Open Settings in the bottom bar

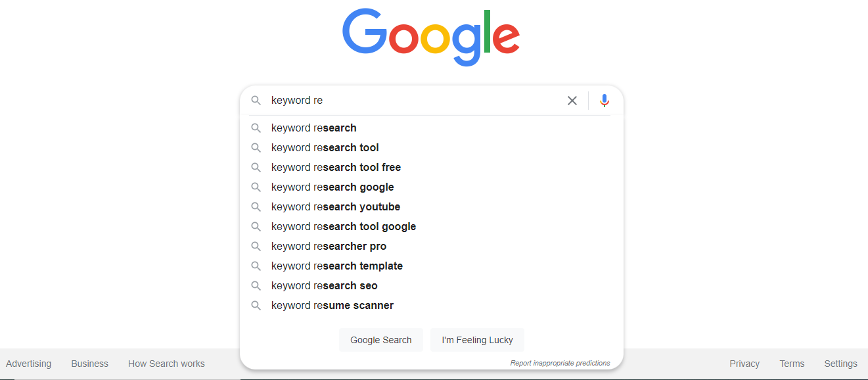pos(840,364)
